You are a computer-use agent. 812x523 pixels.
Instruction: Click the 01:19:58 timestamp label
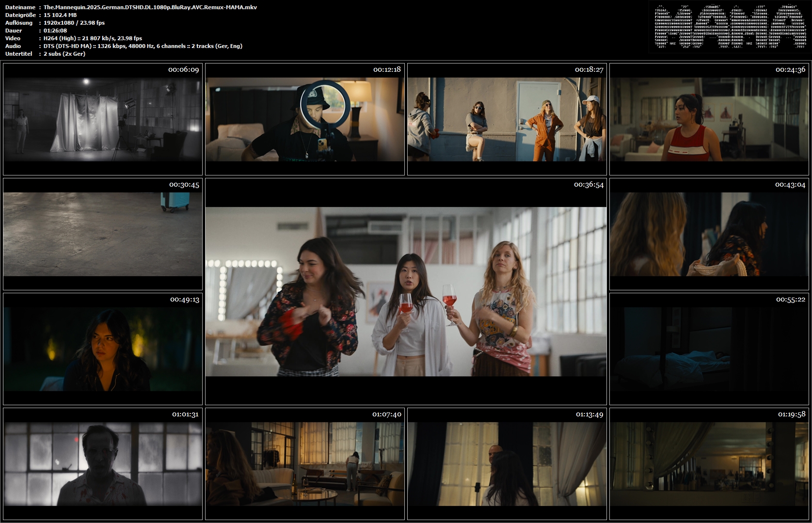(792, 414)
